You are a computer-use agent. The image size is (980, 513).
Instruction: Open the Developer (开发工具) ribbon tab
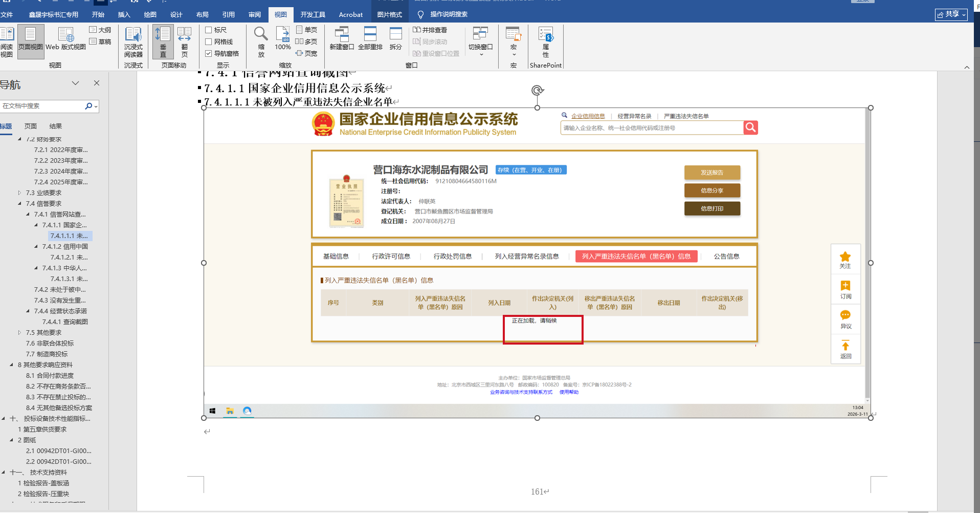[313, 15]
